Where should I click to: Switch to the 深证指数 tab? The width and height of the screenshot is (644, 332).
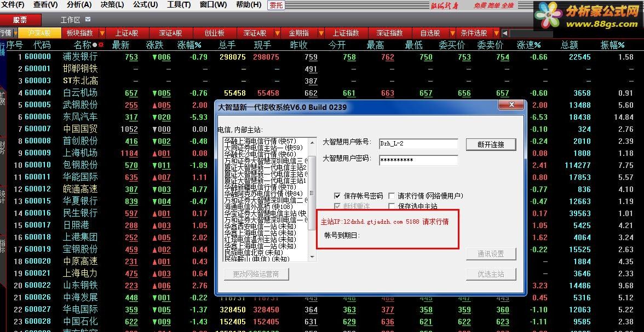389,33
